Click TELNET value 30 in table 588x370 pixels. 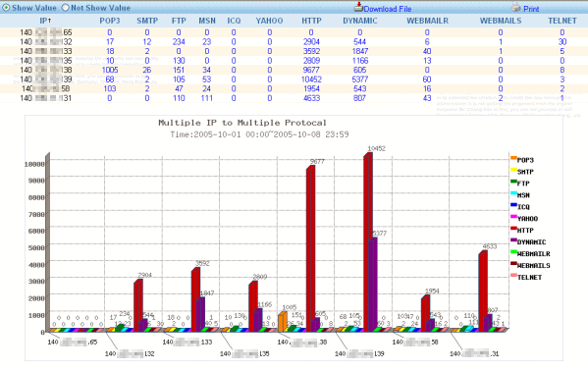click(x=562, y=42)
